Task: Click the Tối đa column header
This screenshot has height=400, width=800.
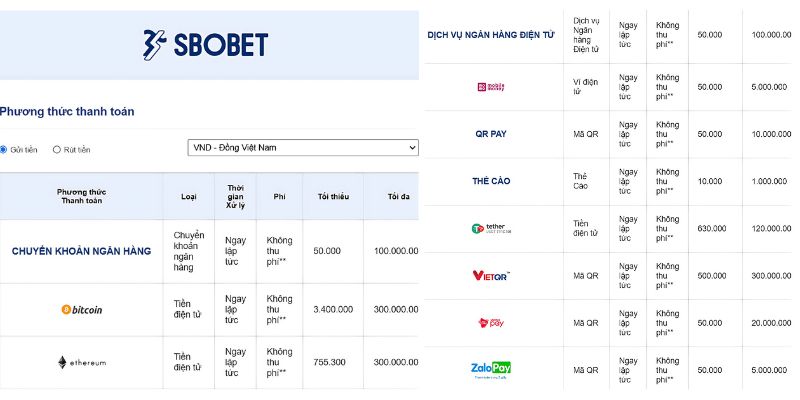Action: [398, 196]
